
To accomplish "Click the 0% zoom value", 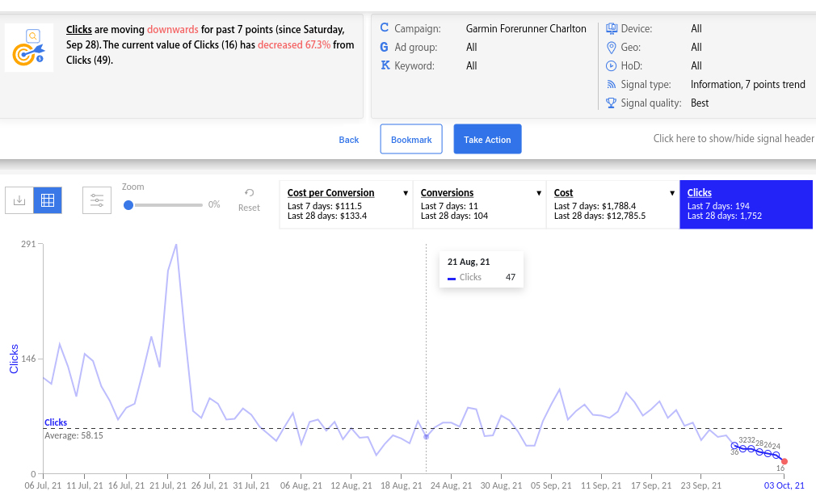I will (214, 204).
